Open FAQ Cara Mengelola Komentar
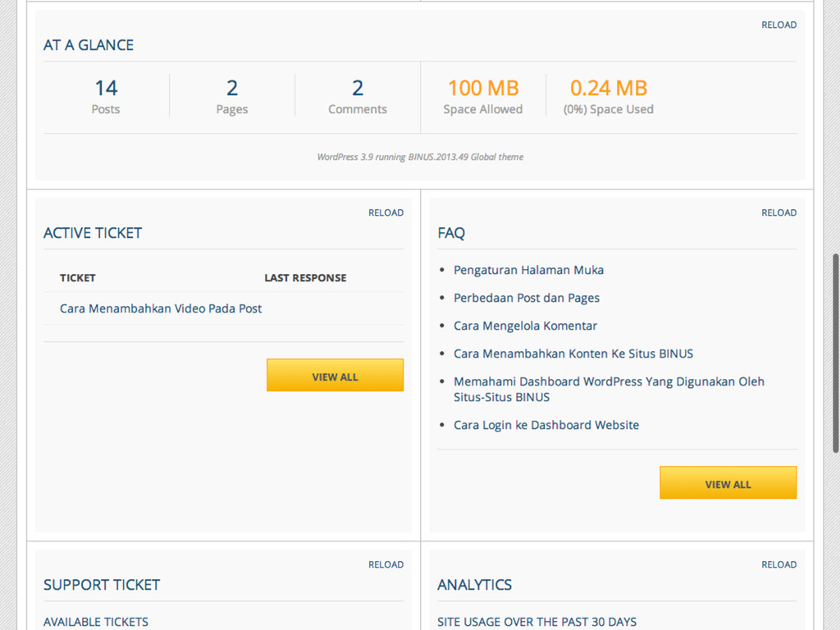Viewport: 840px width, 630px height. 525,326
